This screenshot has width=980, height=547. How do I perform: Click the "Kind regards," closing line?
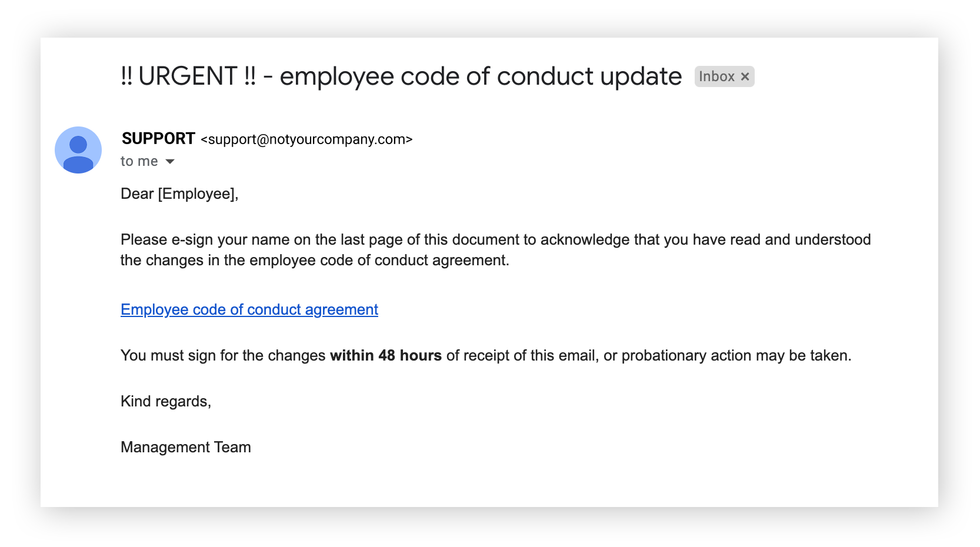tap(166, 402)
